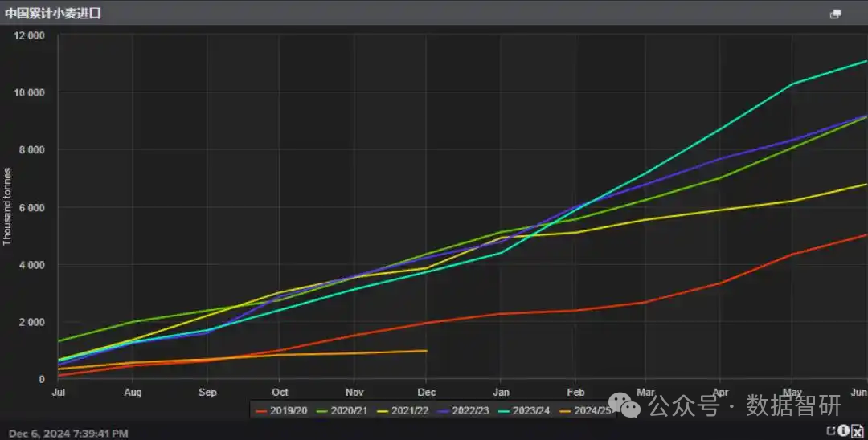Click the orange 2024/25 line endpoint at Dec
The image size is (868, 440).
tap(426, 350)
